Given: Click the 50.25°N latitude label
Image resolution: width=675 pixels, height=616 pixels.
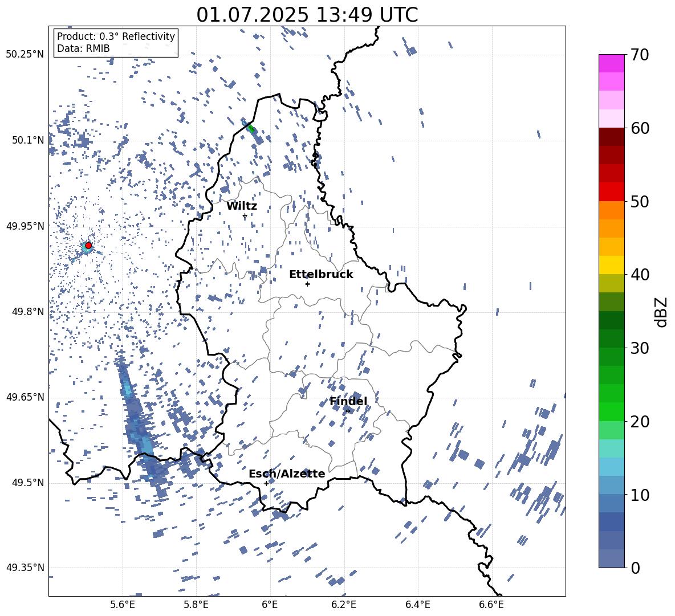Looking at the screenshot, I should click(x=25, y=54).
